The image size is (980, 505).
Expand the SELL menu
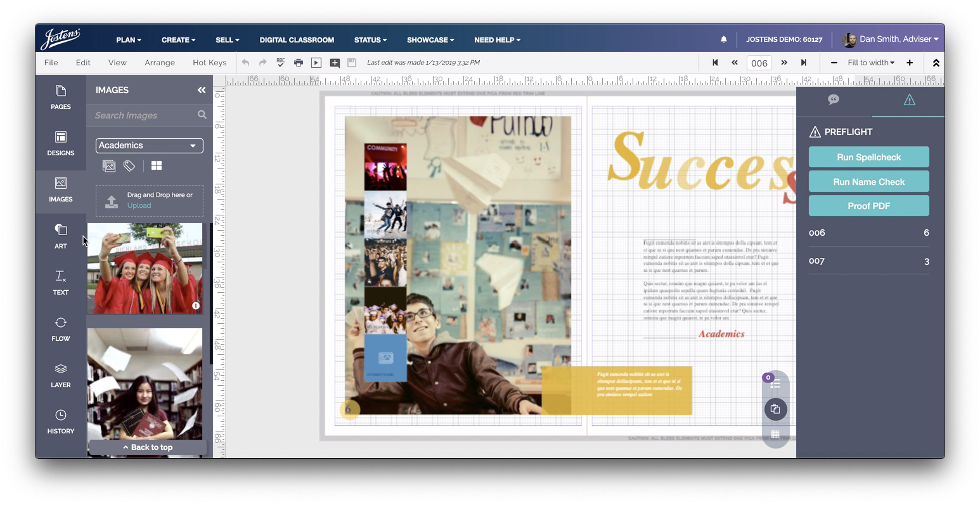(x=227, y=40)
